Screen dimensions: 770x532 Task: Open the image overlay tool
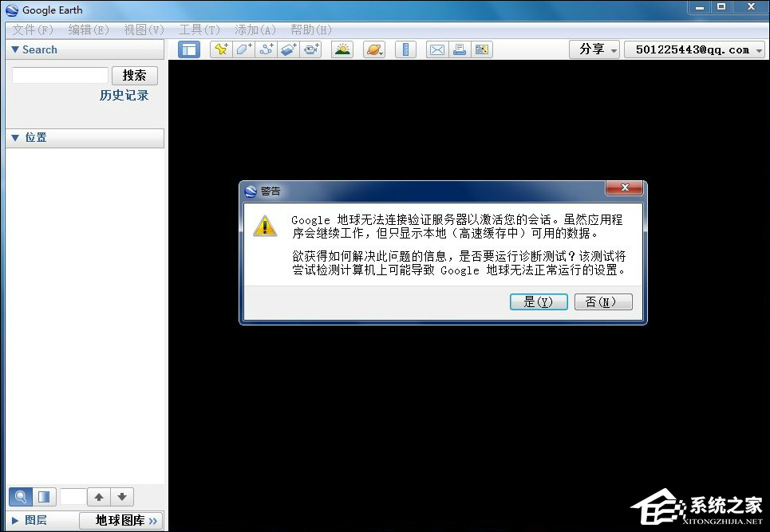pos(288,49)
